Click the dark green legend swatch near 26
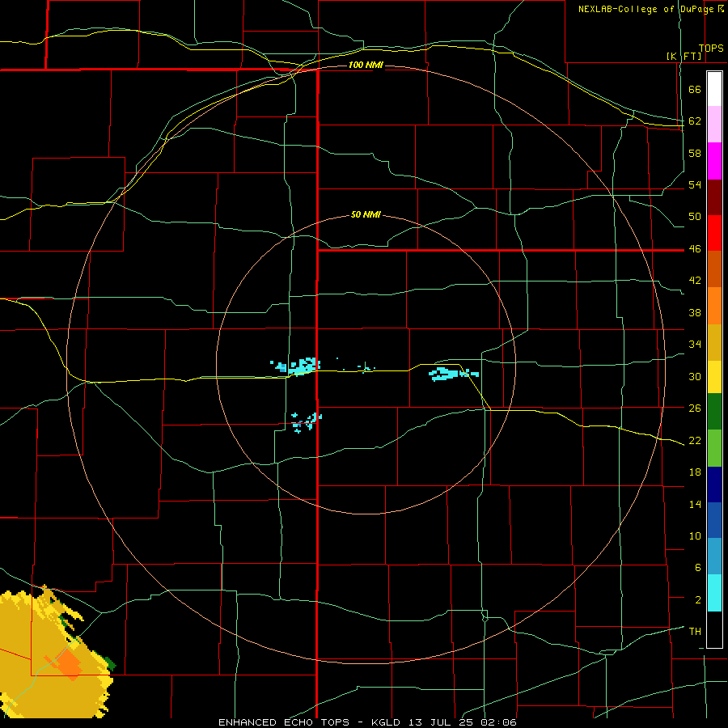The height and width of the screenshot is (728, 728). tap(714, 412)
